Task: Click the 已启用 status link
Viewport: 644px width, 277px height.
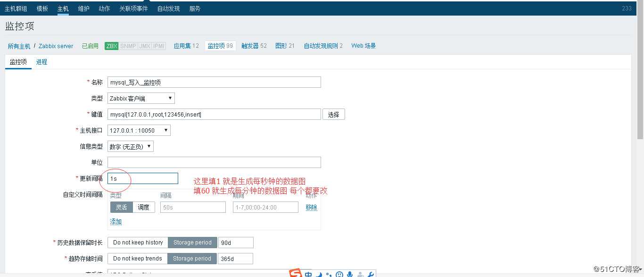Action: point(90,46)
